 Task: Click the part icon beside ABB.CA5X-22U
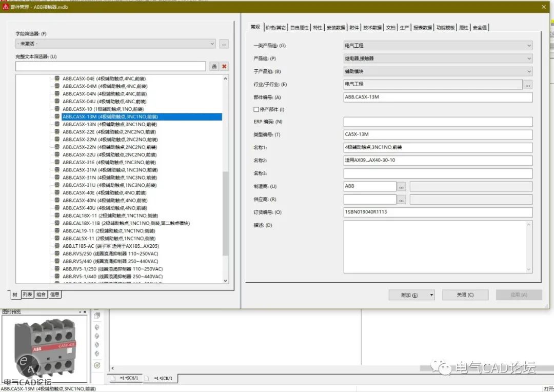pyautogui.click(x=57, y=154)
